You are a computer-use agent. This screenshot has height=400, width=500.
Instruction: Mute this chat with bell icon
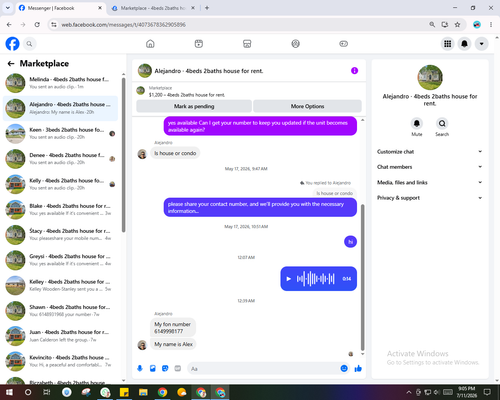click(417, 124)
